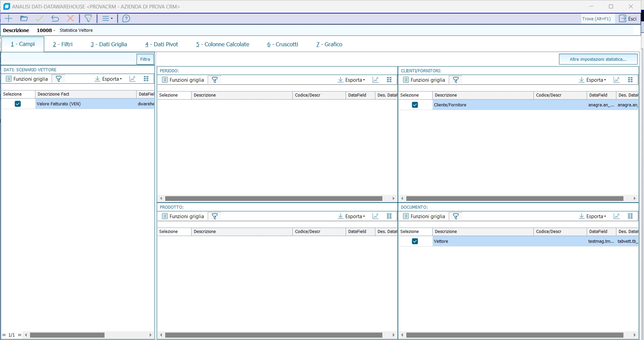The height and width of the screenshot is (340, 644).
Task: Open the chart icon in the CLIENTI/FORNITORI panel
Action: pyautogui.click(x=616, y=80)
